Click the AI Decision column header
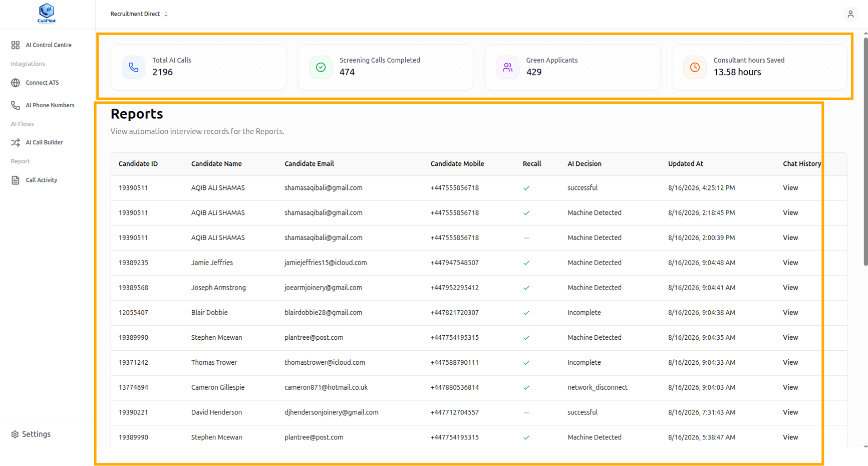This screenshot has width=868, height=466. [584, 164]
